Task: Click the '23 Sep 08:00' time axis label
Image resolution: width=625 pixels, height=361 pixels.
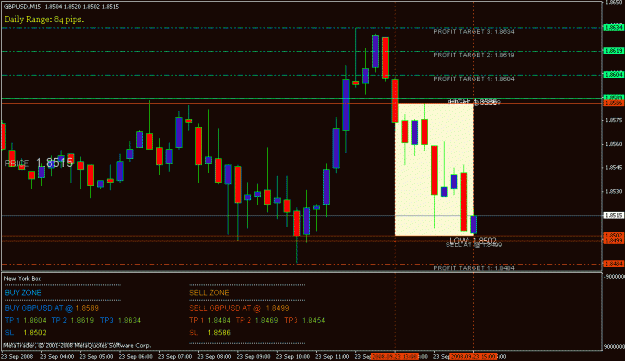Action: tap(214, 357)
